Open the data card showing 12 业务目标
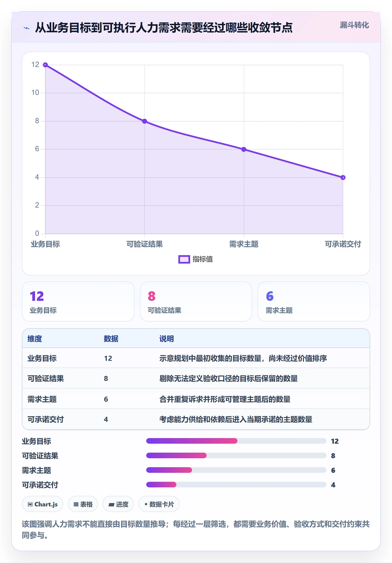Viewport: 392px width, 563px height. (78, 301)
